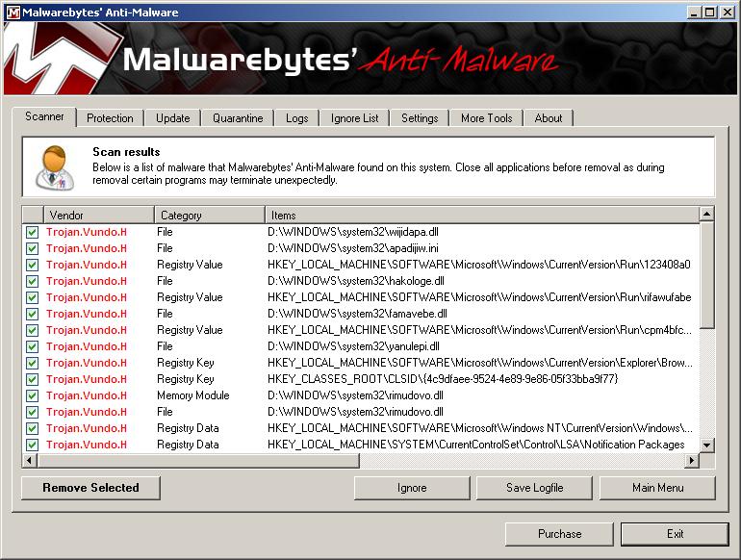Screen dimensions: 741x560
Task: Click the horizontal scrollbar left arrow
Action: point(30,460)
